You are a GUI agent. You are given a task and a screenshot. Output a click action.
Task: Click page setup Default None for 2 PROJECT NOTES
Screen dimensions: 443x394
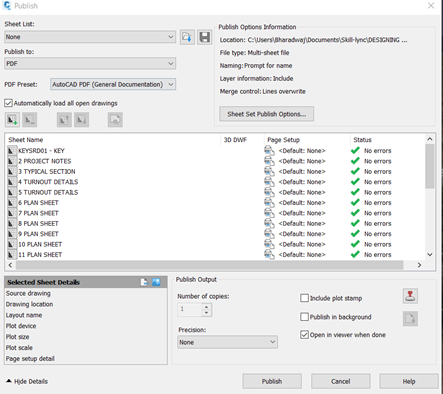(x=302, y=161)
